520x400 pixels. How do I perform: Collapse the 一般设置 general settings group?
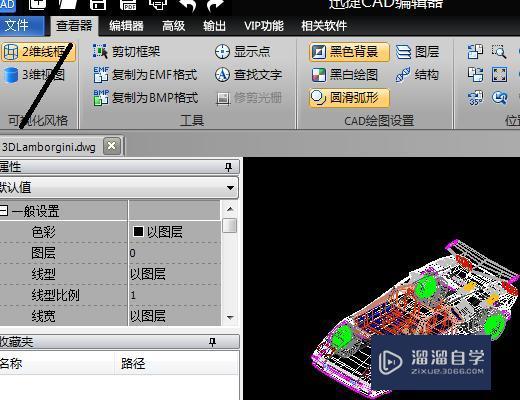pyautogui.click(x=4, y=211)
